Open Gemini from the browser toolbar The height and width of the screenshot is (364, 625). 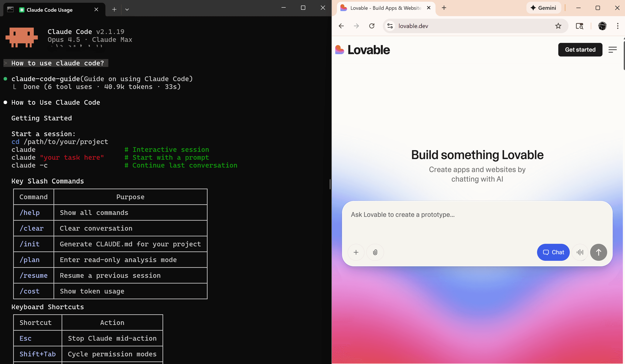click(x=543, y=8)
